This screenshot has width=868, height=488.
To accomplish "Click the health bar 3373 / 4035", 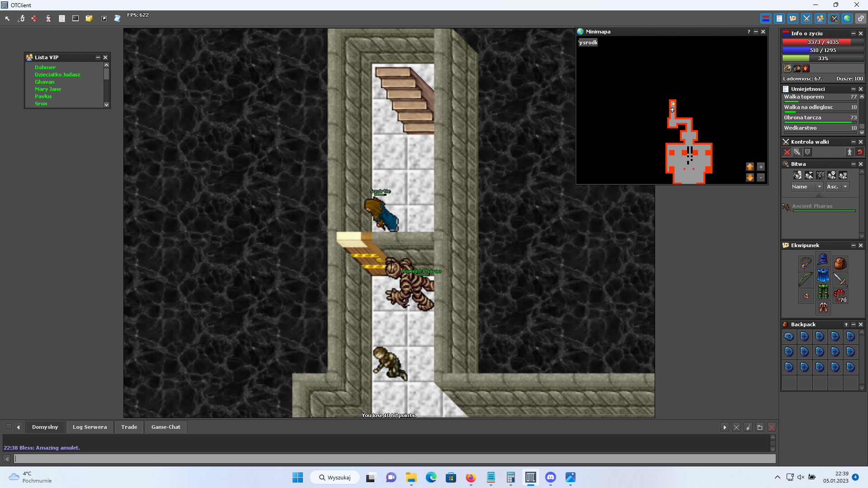I will coord(823,42).
